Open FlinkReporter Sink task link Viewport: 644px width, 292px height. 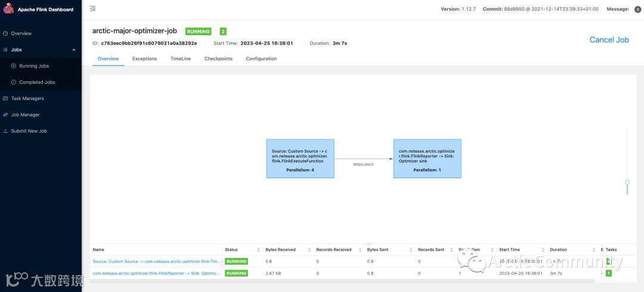pyautogui.click(x=156, y=273)
